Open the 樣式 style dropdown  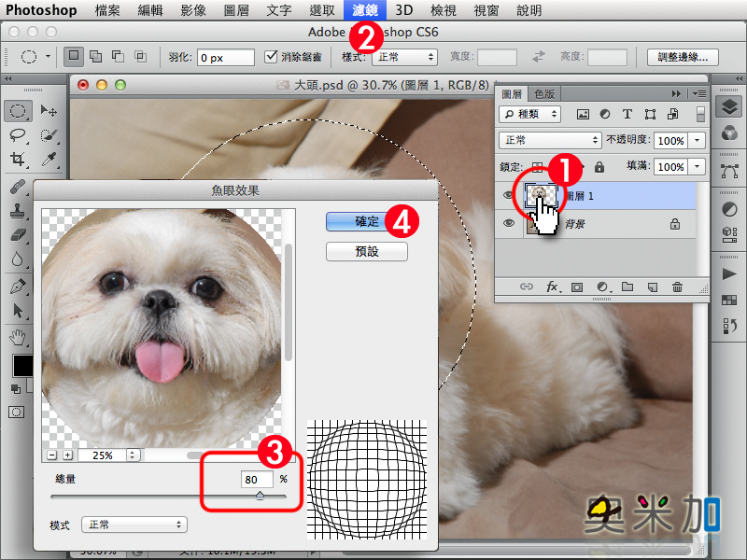pos(404,57)
